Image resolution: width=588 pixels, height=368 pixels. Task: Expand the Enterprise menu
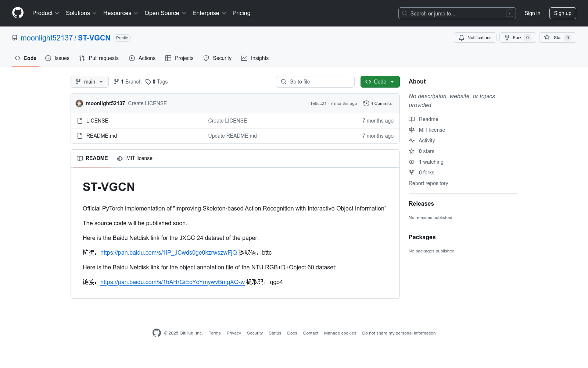coord(209,13)
